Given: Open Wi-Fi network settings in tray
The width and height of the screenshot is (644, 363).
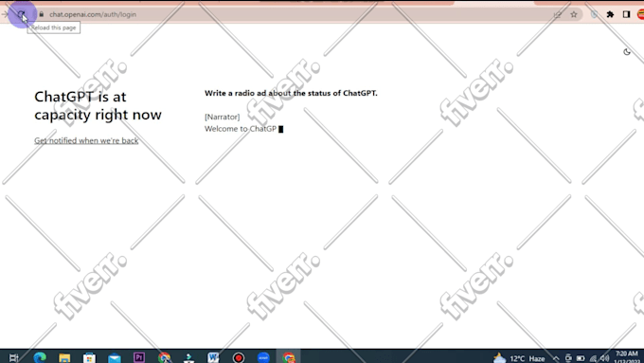Looking at the screenshot, I should [x=593, y=358].
